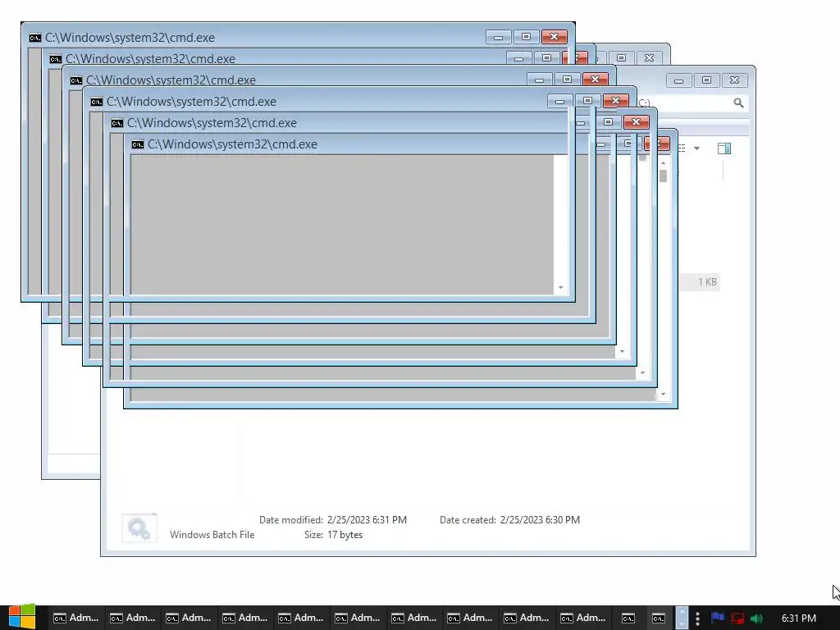This screenshot has height=630, width=840.
Task: Open the Action Center flag tray icon
Action: (718, 619)
